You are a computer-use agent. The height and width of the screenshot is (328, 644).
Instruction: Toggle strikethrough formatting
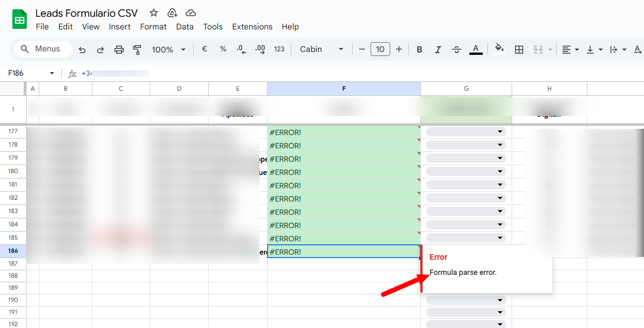click(x=457, y=50)
